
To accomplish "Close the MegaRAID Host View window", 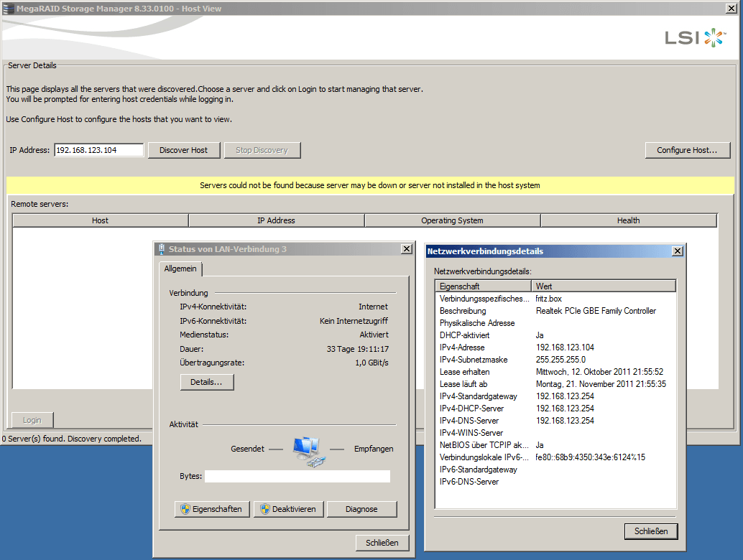I will tap(732, 9).
